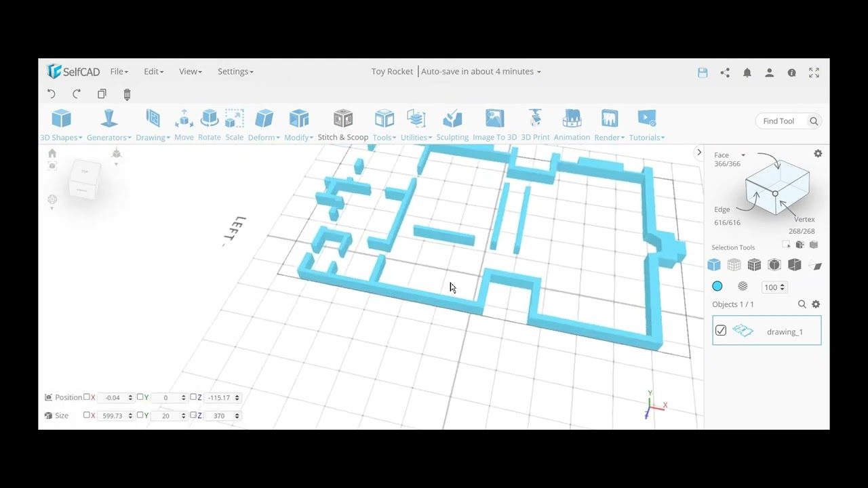Click the Undo arrow icon
868x488 pixels.
(52, 94)
